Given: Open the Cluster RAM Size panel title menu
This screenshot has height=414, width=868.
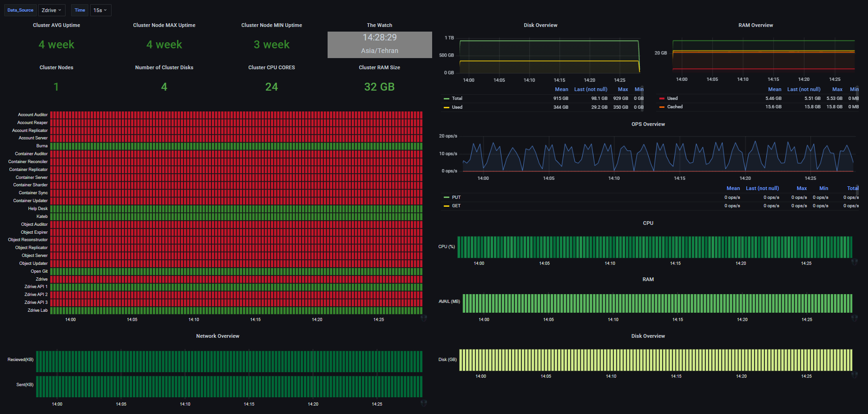Looking at the screenshot, I should coord(379,67).
